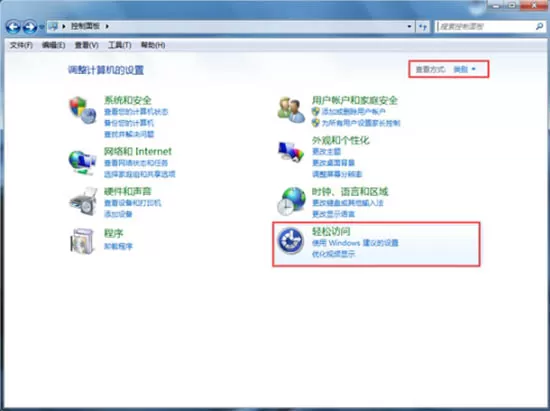Viewport: 550px width, 411px height.
Task: Click 查看设备和打印机 link
Action: 133,203
